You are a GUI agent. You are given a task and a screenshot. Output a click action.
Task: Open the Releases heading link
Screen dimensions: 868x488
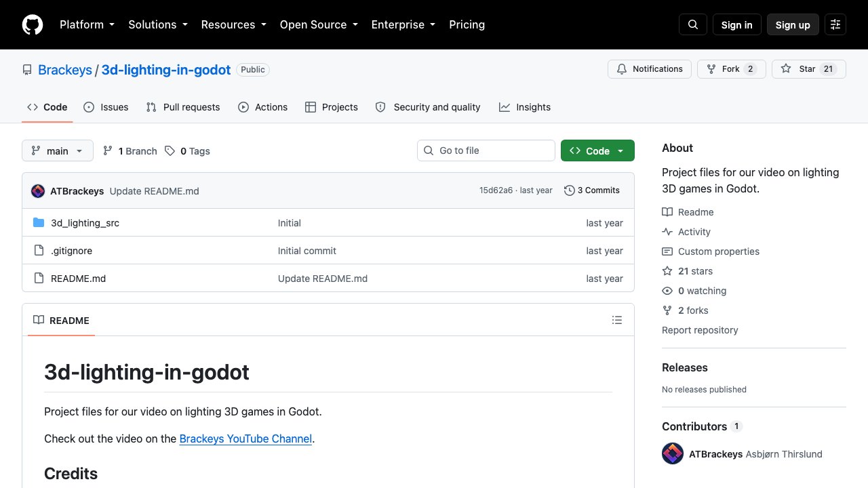(x=685, y=367)
